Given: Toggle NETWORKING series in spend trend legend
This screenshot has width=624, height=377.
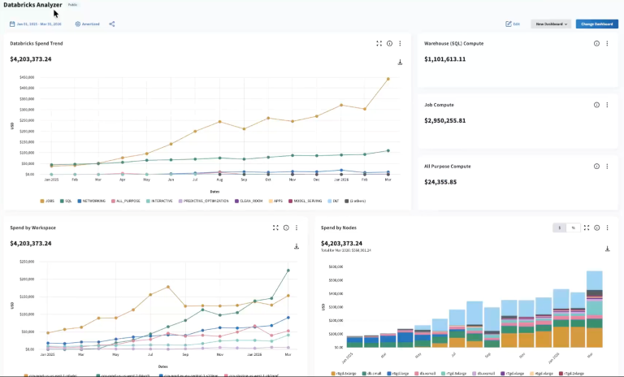Looking at the screenshot, I should click(x=92, y=201).
